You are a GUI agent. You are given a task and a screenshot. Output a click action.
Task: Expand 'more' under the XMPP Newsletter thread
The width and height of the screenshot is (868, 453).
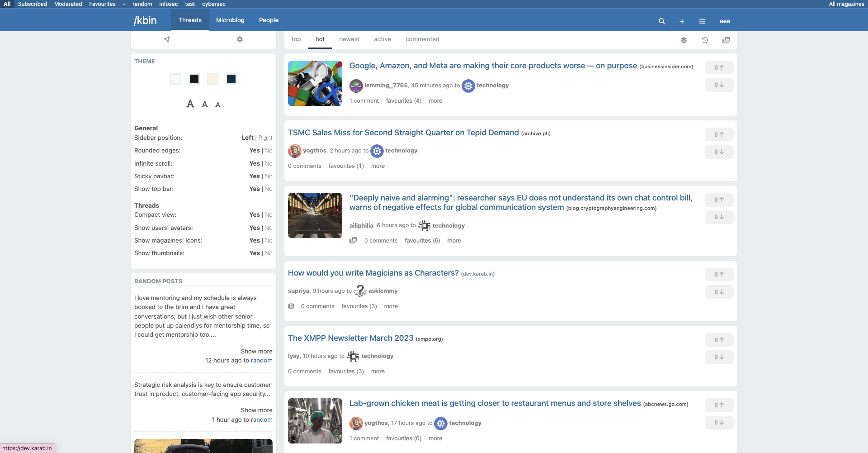(377, 372)
